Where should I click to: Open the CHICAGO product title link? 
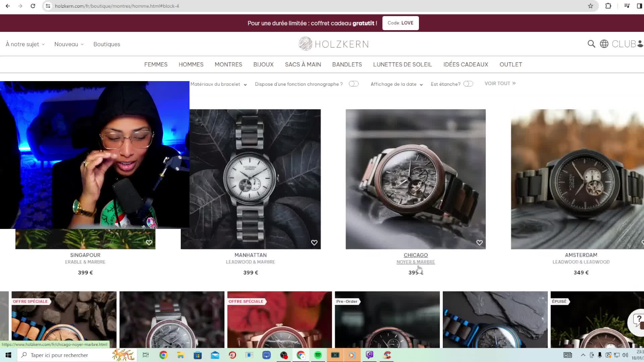point(416,255)
